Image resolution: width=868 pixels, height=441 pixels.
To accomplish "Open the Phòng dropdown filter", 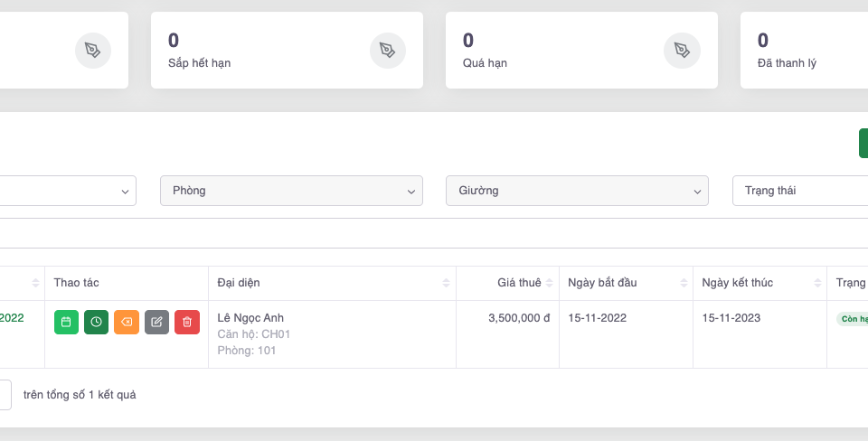I will pos(291,191).
